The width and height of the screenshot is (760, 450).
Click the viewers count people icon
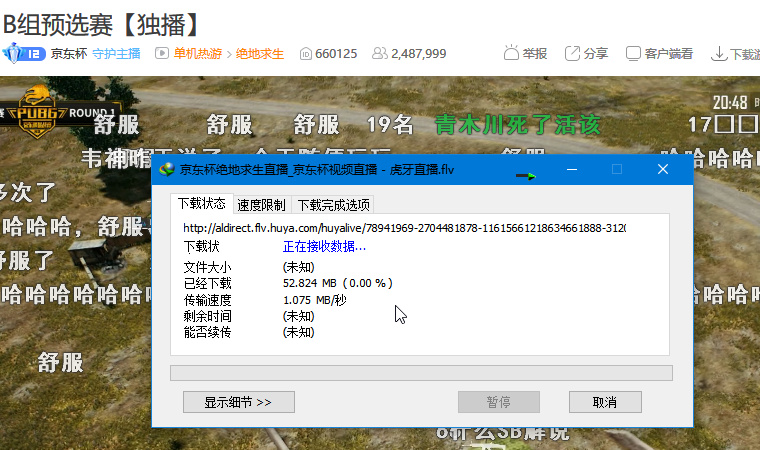pos(380,53)
